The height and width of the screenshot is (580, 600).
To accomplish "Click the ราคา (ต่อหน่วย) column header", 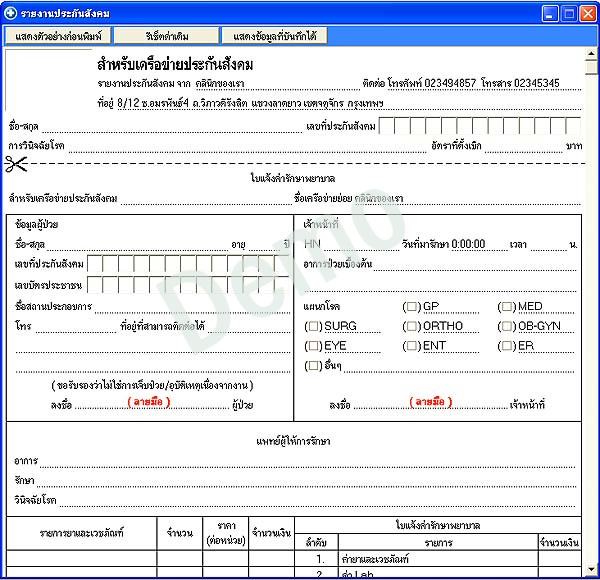I will click(226, 533).
